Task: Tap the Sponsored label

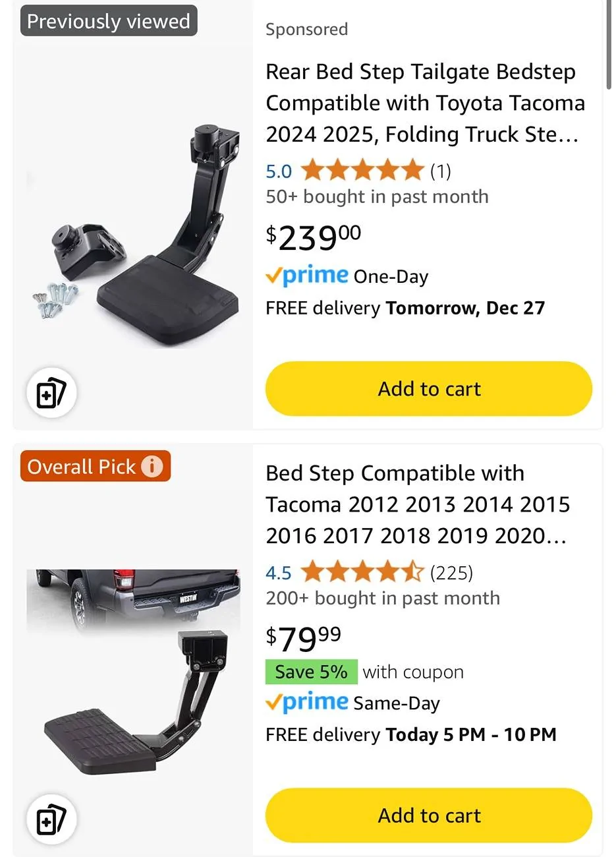Action: 306,29
